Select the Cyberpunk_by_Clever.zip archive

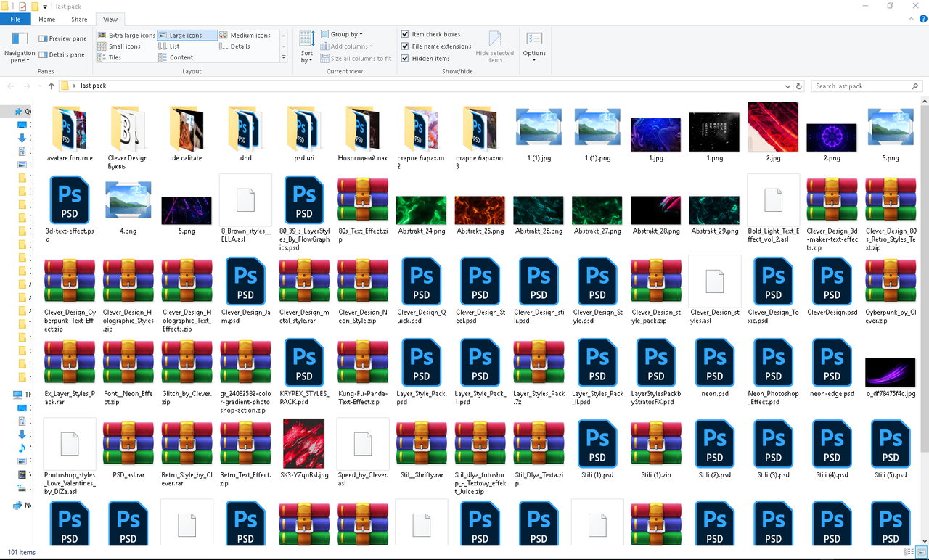point(891,292)
